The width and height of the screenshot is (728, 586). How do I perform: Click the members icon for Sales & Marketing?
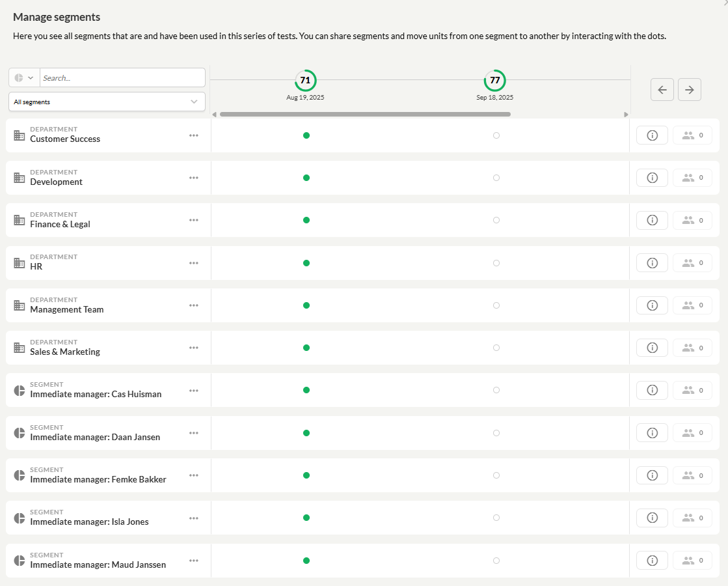pos(692,348)
